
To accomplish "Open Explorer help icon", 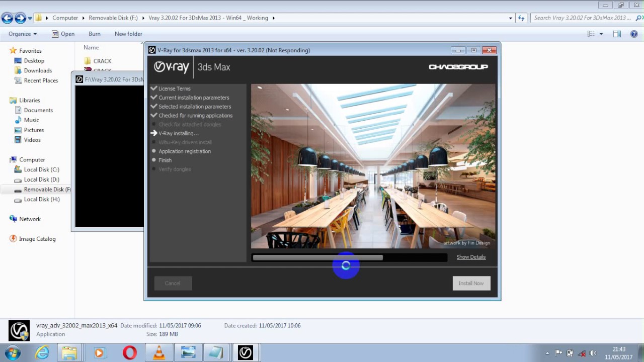I will pos(634,34).
